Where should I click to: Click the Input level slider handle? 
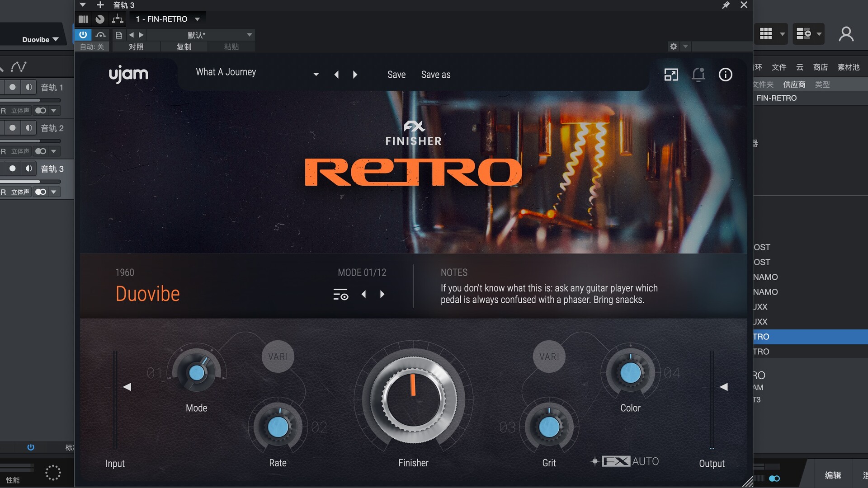tap(127, 387)
